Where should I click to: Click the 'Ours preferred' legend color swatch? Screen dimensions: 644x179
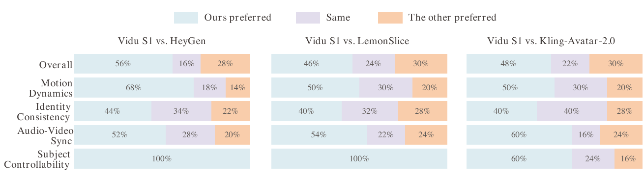(186, 18)
